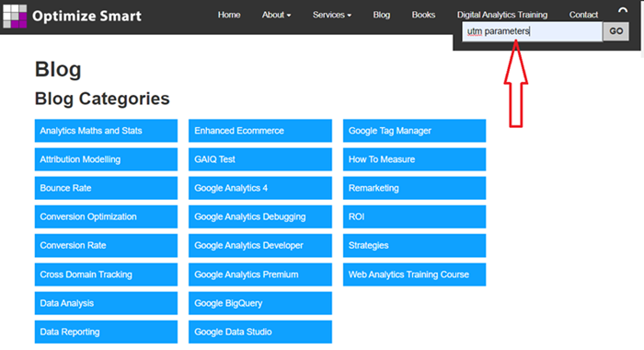Open the Google BigQuery category
Viewport: 644px width, 350px height.
pos(260,303)
